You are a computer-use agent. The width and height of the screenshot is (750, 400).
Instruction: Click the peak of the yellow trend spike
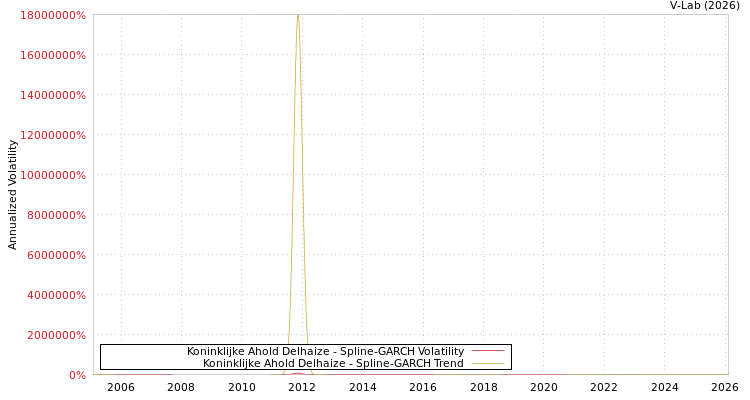coord(298,16)
